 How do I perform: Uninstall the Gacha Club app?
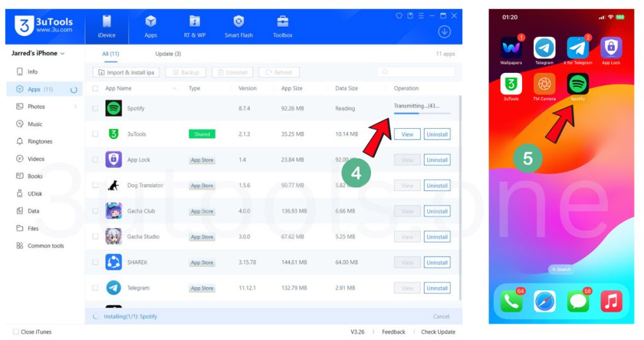pyautogui.click(x=437, y=211)
